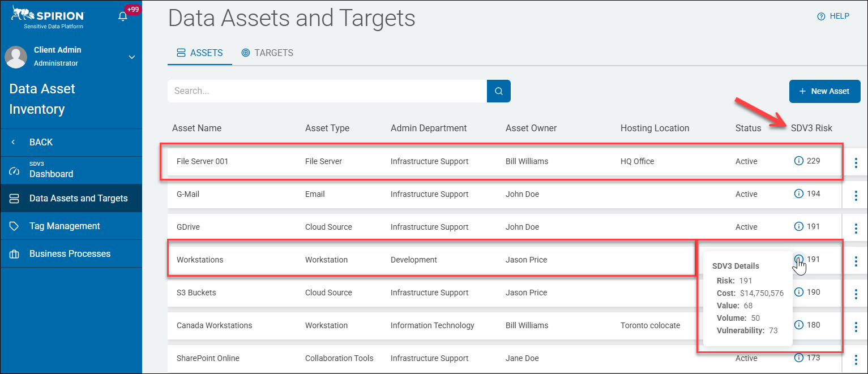Click the info icon for Canada Workstations risk 180
Screen dimensions: 868x374
click(x=798, y=325)
